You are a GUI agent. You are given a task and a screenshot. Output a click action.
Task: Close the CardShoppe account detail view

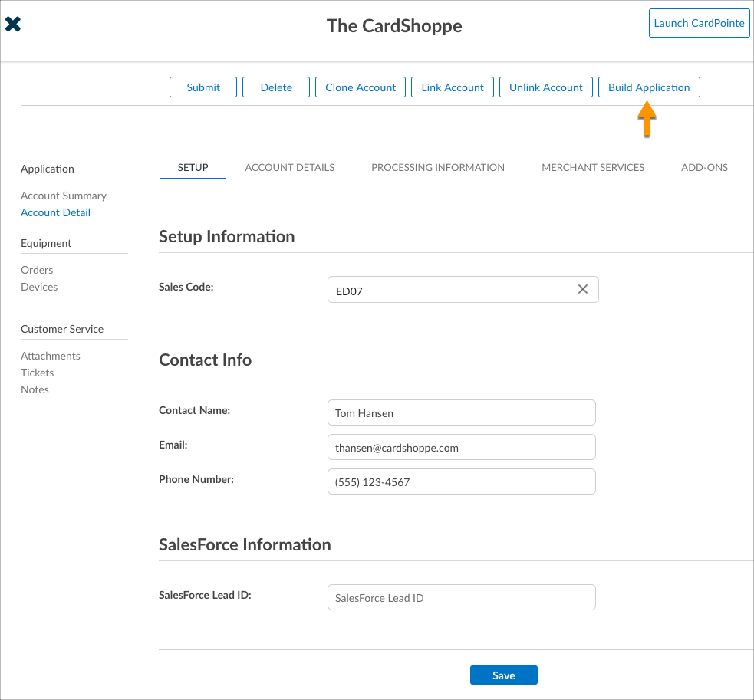13,24
